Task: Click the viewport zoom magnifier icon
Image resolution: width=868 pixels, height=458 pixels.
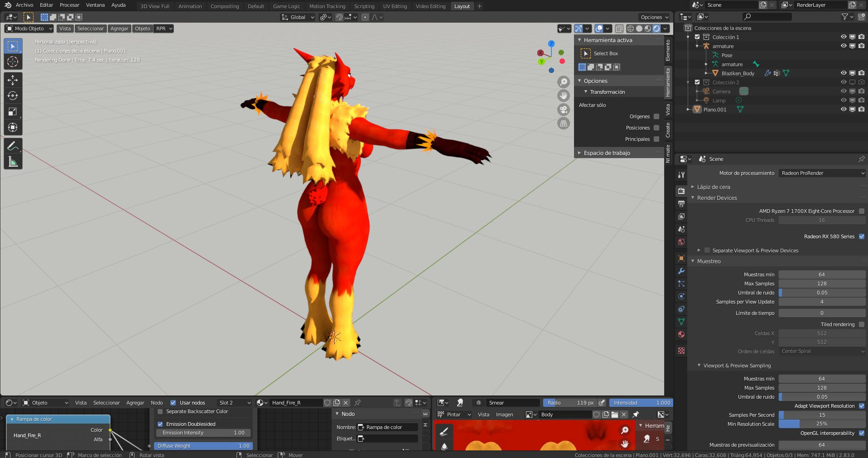Action: click(x=564, y=82)
